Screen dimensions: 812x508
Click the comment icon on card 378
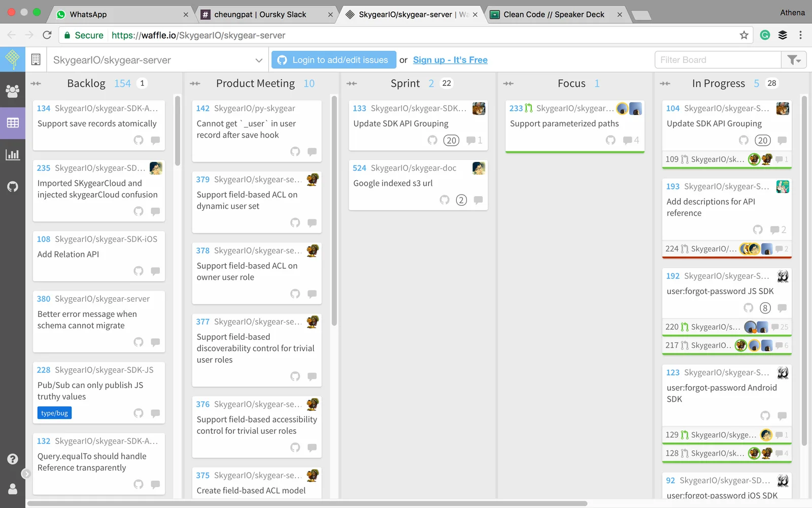click(x=312, y=294)
